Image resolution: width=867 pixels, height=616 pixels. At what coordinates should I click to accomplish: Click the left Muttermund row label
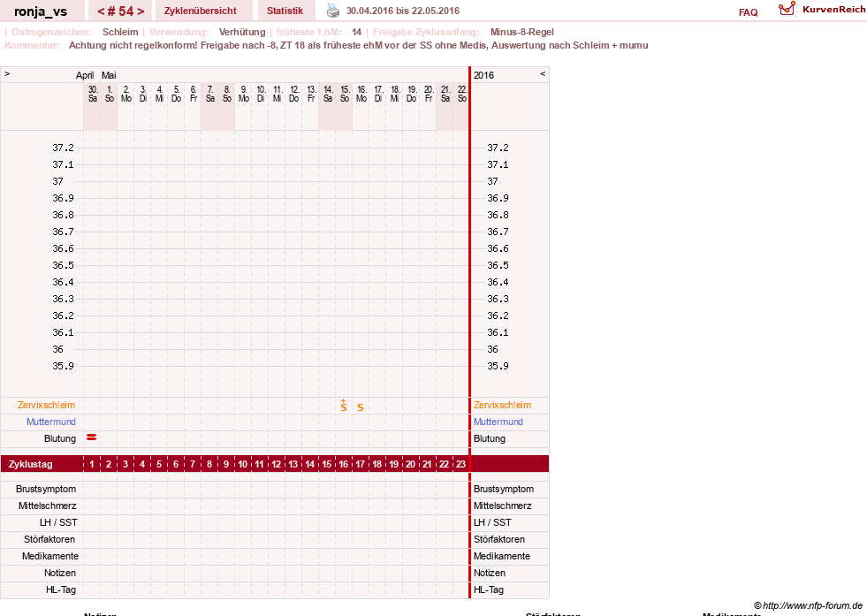click(x=51, y=422)
